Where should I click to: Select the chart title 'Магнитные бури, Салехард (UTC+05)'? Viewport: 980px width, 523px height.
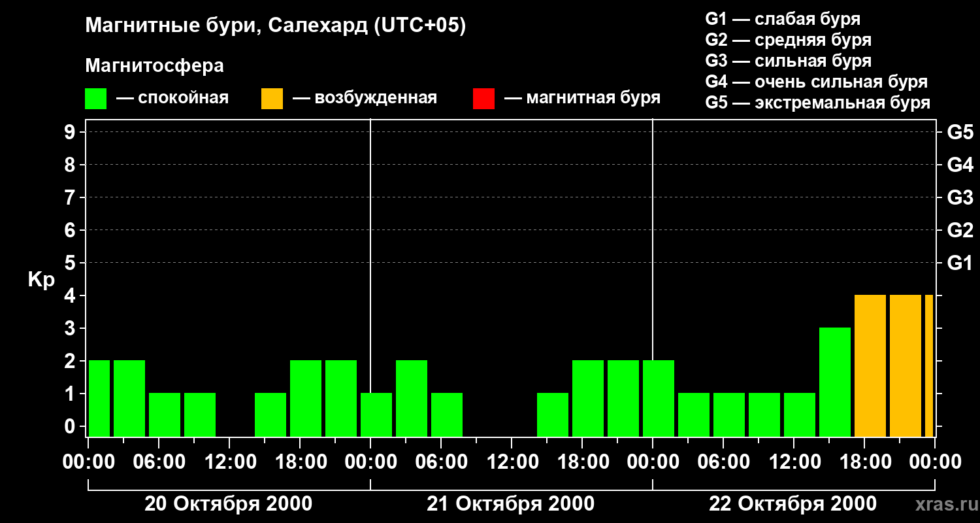tap(276, 26)
